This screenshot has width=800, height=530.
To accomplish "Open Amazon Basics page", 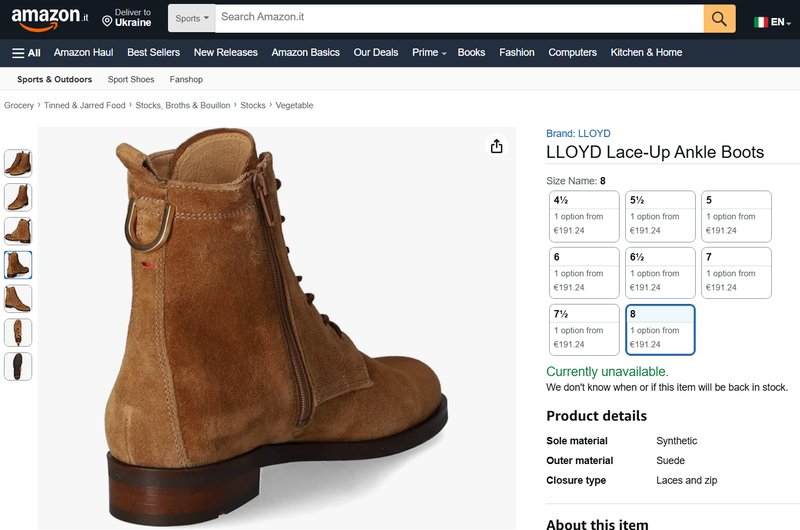I will coord(306,53).
